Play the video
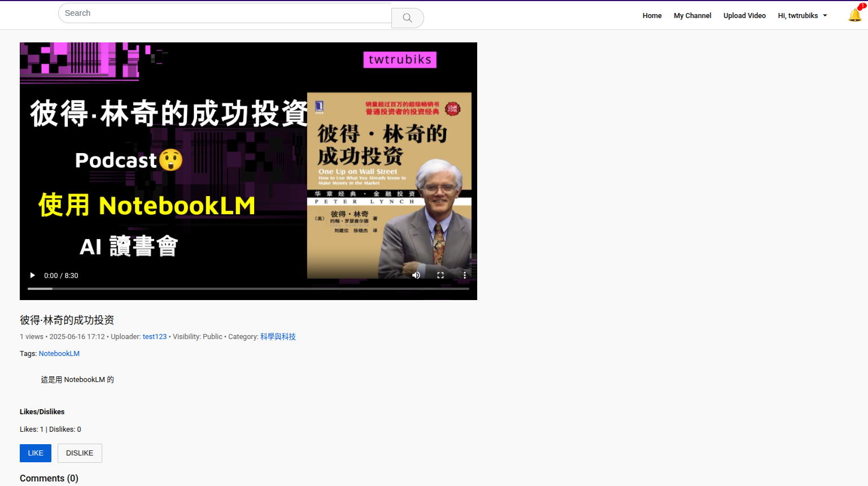This screenshot has width=868, height=486. 32,275
